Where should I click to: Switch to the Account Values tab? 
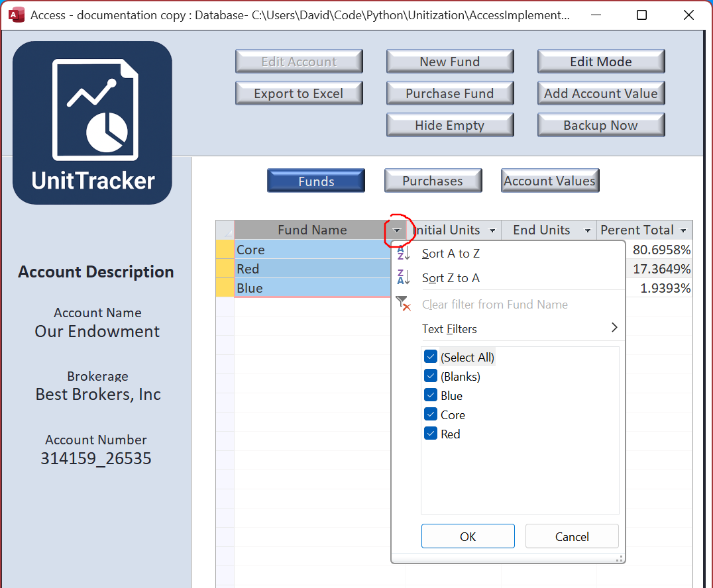pyautogui.click(x=550, y=181)
